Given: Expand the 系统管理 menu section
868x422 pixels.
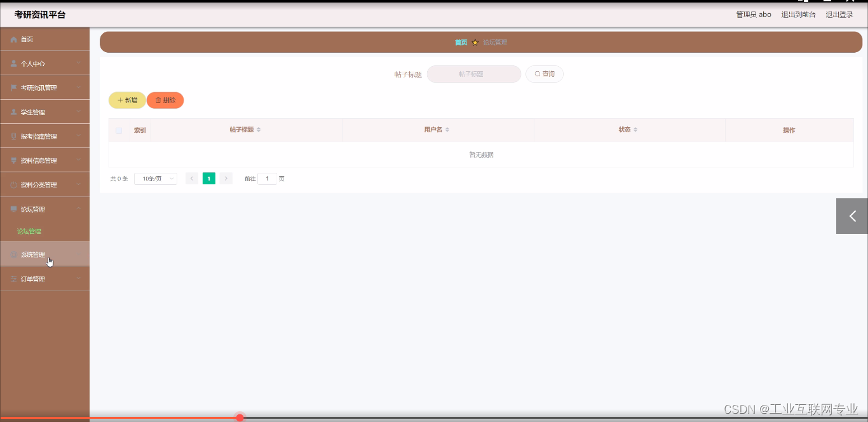Looking at the screenshot, I should pyautogui.click(x=38, y=254).
